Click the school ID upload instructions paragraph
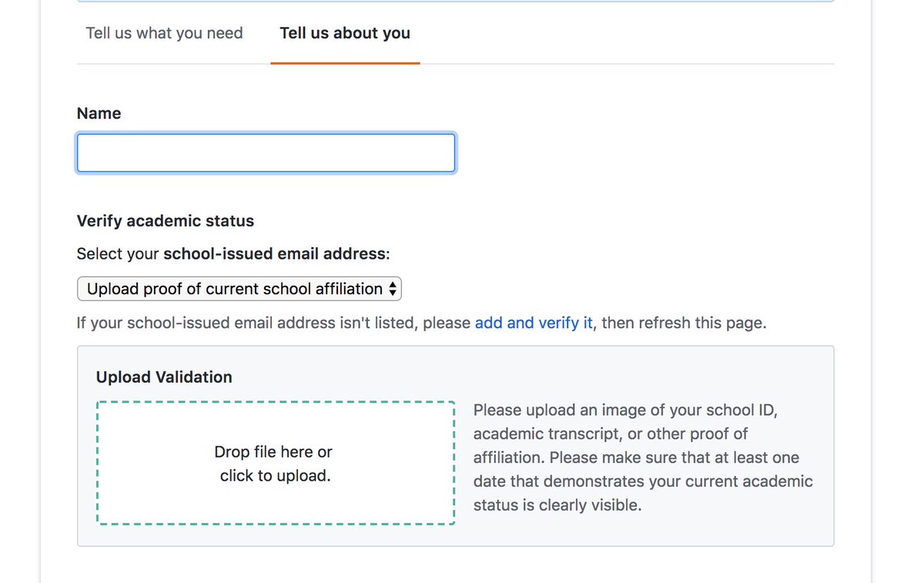This screenshot has width=924, height=583. 643,457
